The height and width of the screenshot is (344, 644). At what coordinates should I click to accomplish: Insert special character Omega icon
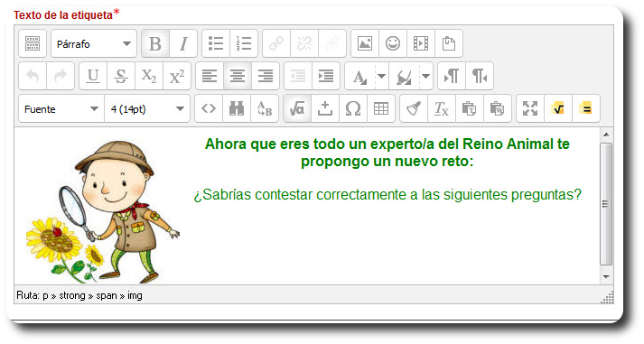353,108
